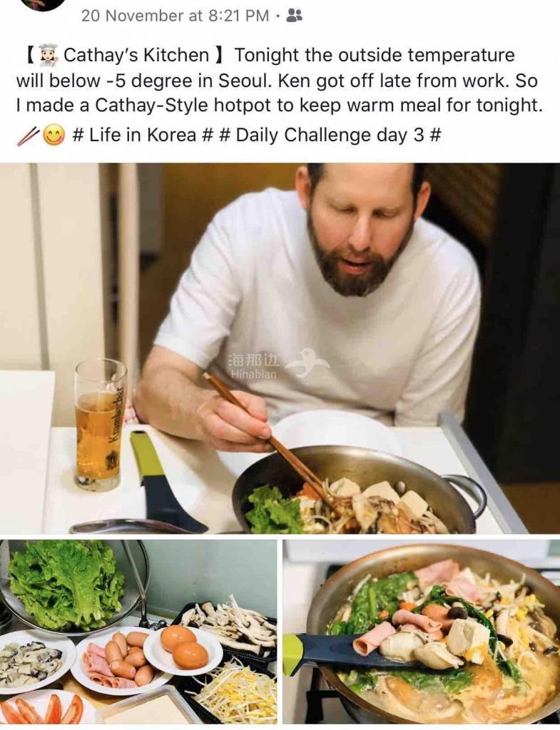Screen dimensions: 560x730
Task: Tap the partially visible profile avatar
Action: (x=45, y=5)
